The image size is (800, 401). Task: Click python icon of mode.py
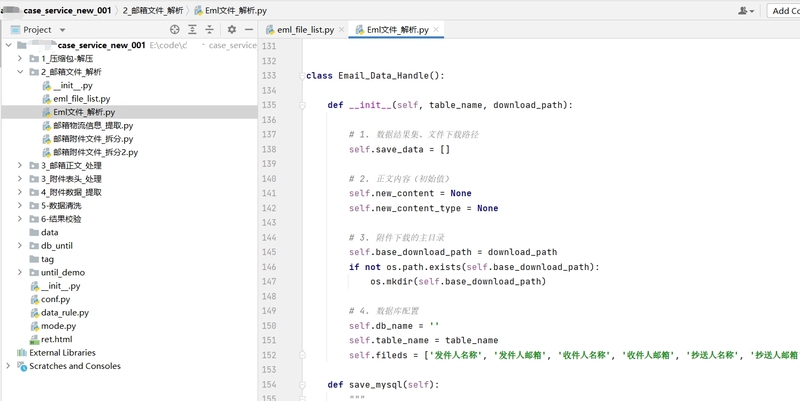point(34,325)
